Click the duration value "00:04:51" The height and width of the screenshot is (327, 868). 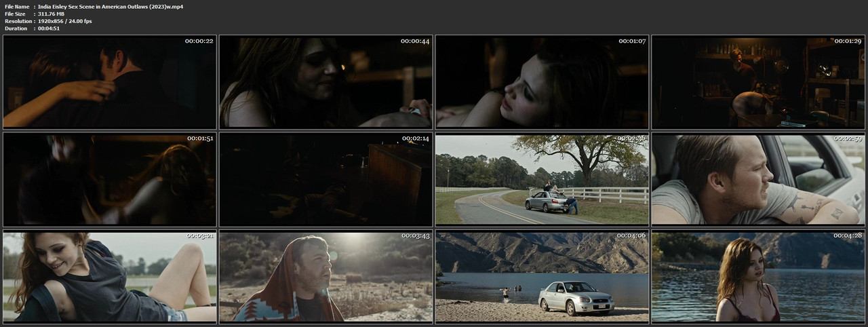click(x=50, y=28)
